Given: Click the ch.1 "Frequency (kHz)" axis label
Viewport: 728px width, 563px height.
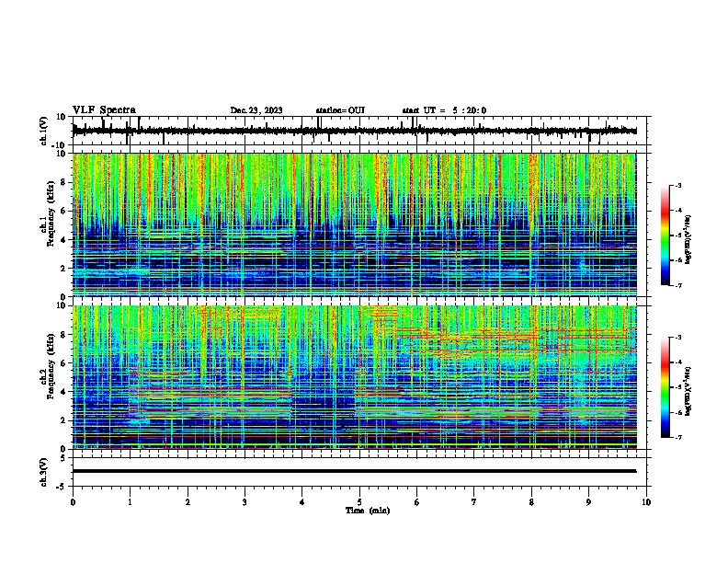Looking at the screenshot, I should click(51, 213).
